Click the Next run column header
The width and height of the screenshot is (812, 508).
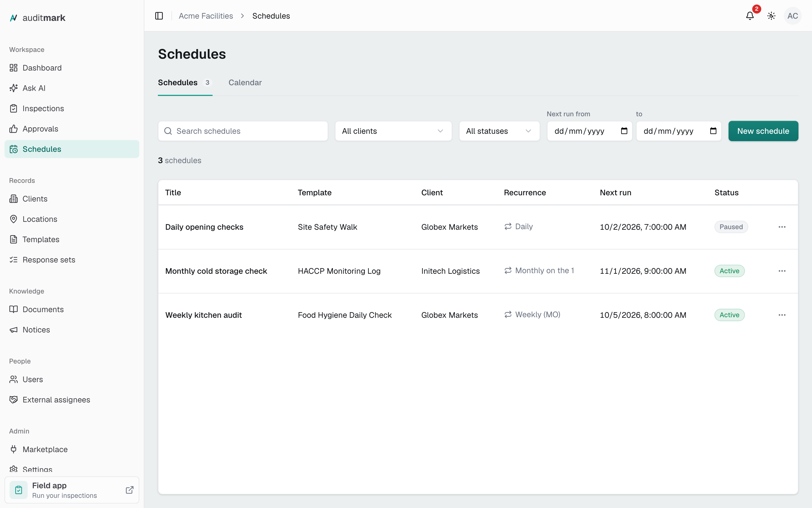[x=615, y=192]
